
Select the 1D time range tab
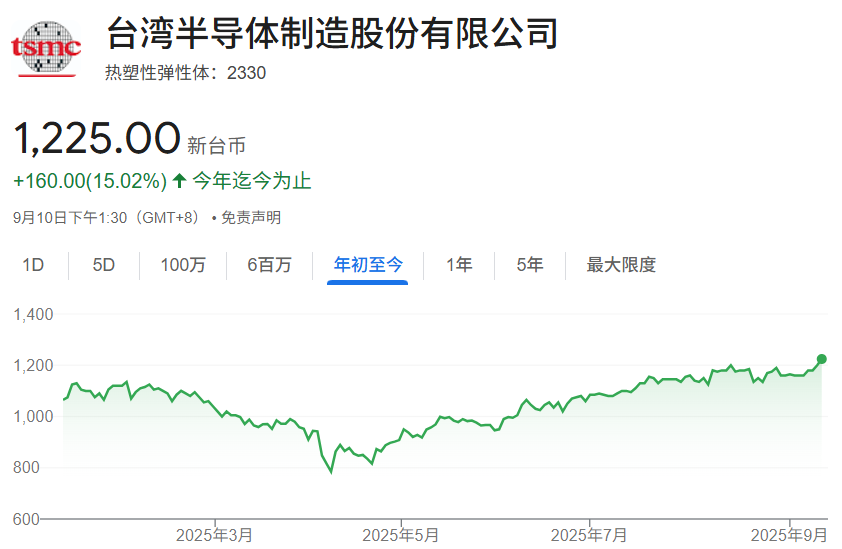pos(33,265)
